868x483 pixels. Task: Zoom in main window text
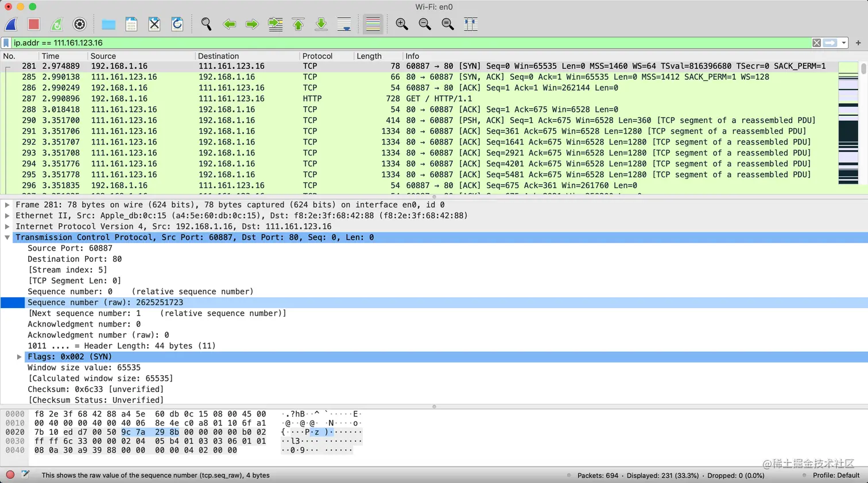(x=402, y=24)
